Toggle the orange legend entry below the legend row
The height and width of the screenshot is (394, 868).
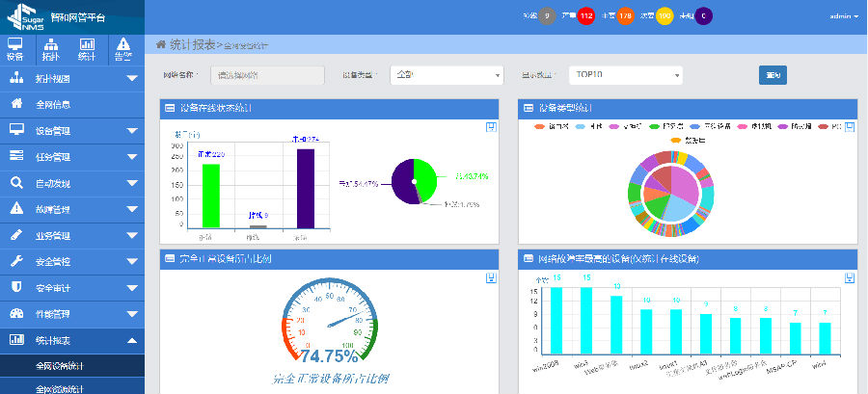tap(688, 141)
